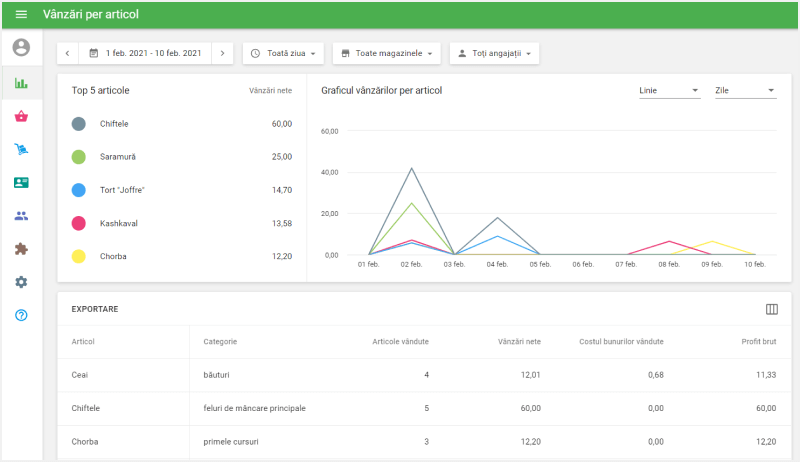The image size is (800, 462).
Task: Go to the previous date period
Action: tap(67, 53)
